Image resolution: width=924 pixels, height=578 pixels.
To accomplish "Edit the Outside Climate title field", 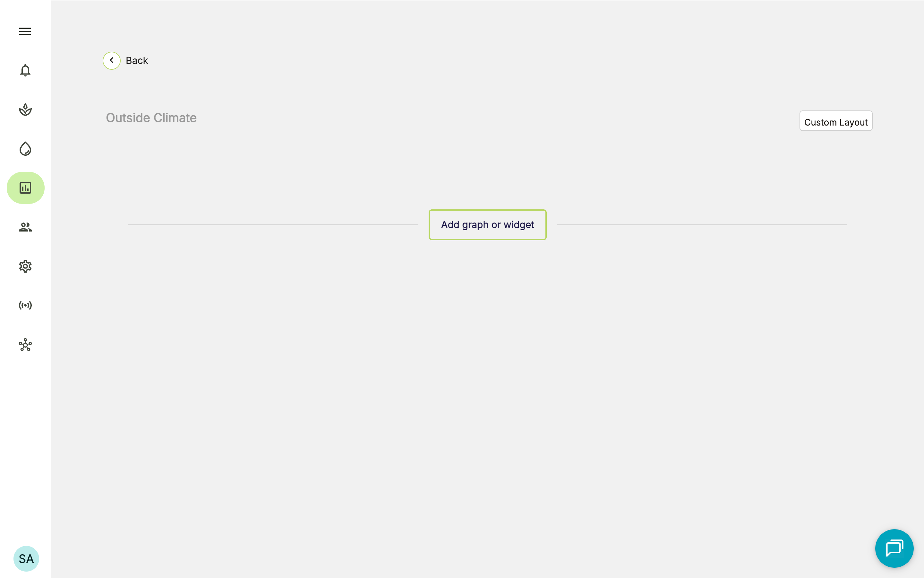I will 151,118.
